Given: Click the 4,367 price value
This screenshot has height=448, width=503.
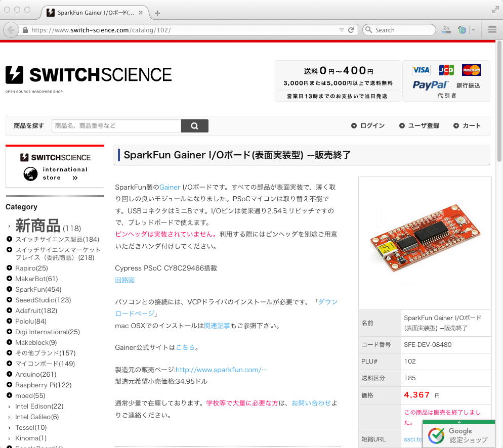Looking at the screenshot, I should click(416, 395).
